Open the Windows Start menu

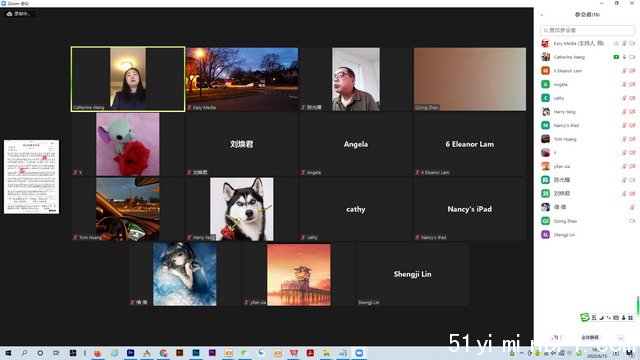coord(8,353)
